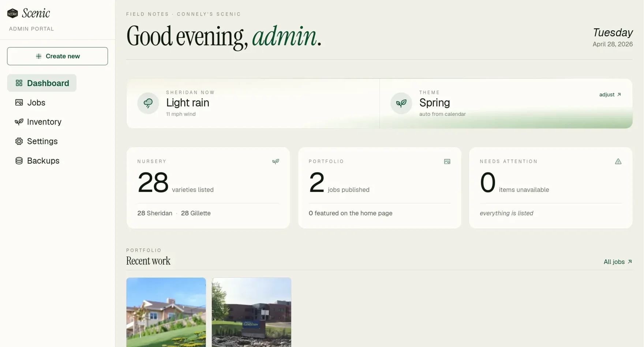Viewport: 644px width, 347px height.
Task: Click the Good evening, admin greeting
Action: (x=224, y=37)
